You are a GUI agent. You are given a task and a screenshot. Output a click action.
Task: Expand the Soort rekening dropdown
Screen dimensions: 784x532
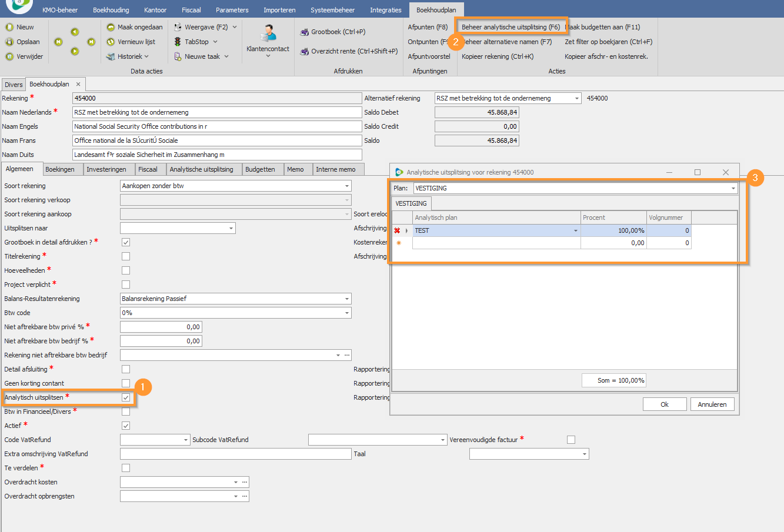pos(346,186)
